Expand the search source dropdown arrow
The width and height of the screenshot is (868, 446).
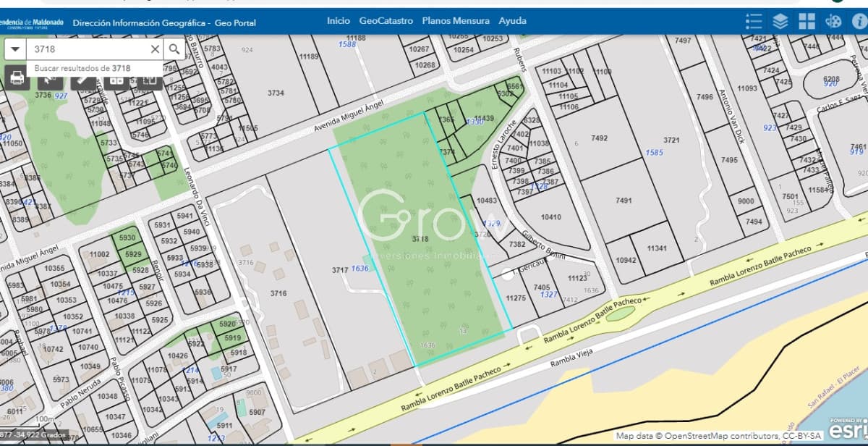[15, 49]
